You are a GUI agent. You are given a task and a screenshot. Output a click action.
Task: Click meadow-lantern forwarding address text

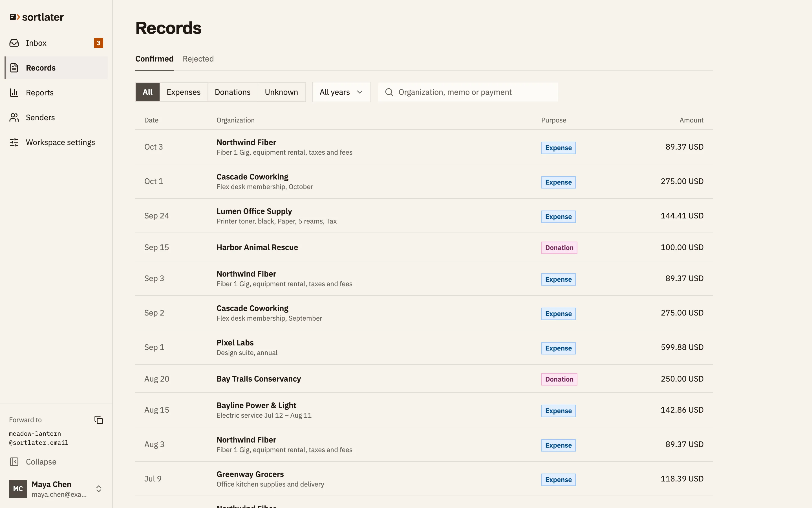click(39, 438)
